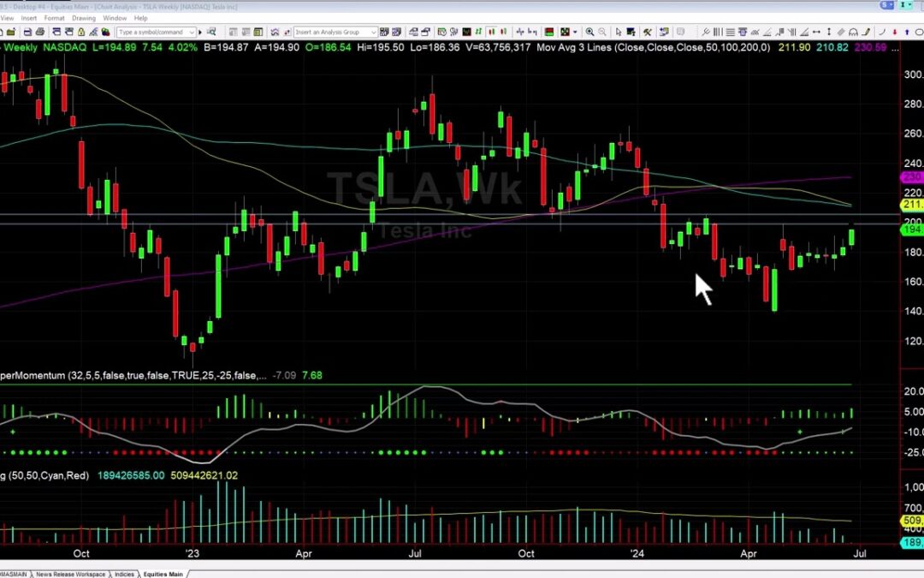Viewport: 924px width, 578px height.
Task: Switch to the Indicies tab
Action: pyautogui.click(x=124, y=575)
